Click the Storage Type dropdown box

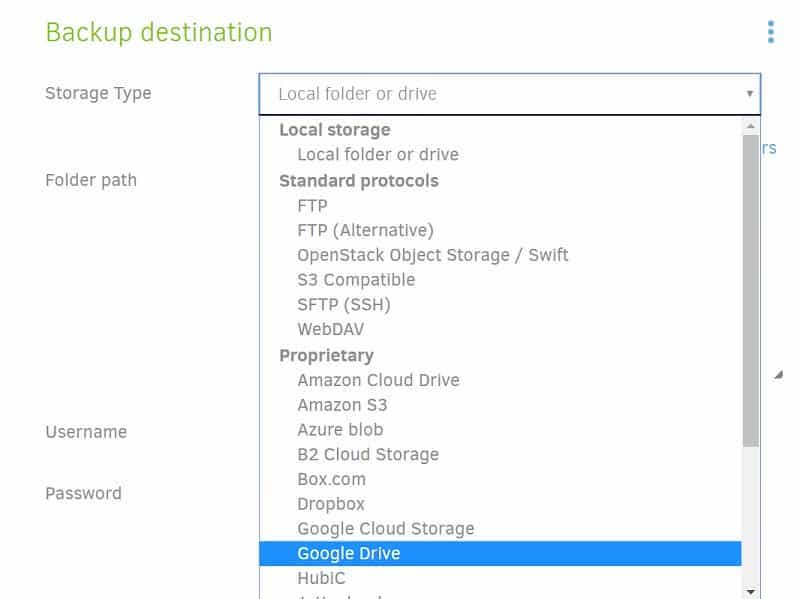(x=510, y=94)
